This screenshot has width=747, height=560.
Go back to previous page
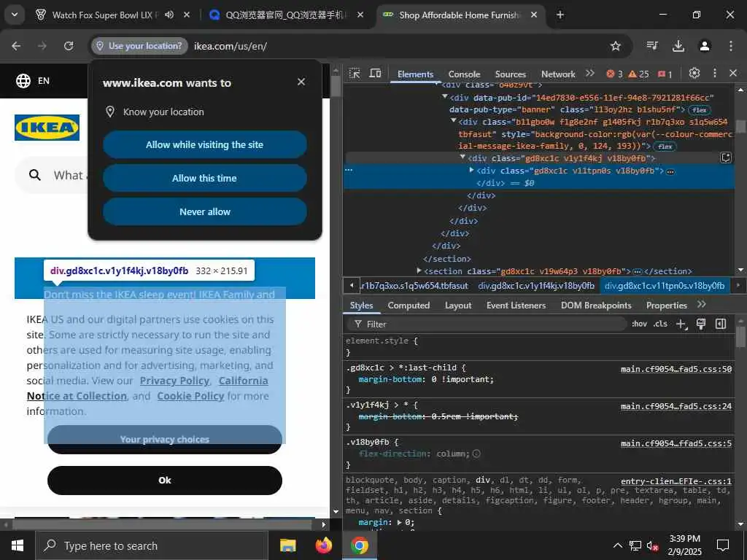click(x=16, y=46)
